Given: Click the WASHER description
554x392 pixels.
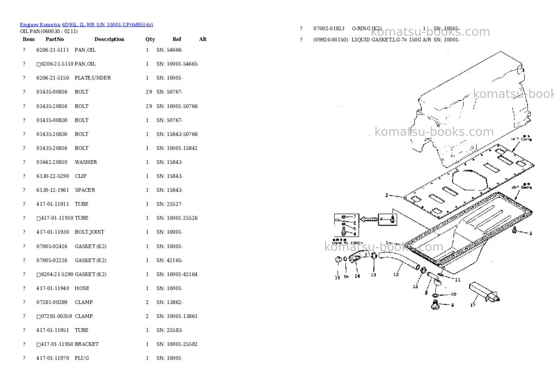Looking at the screenshot, I should pos(86,162).
